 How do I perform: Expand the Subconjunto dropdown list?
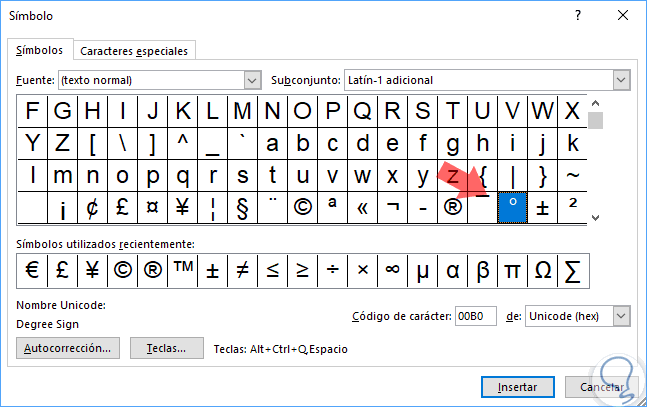tap(622, 80)
